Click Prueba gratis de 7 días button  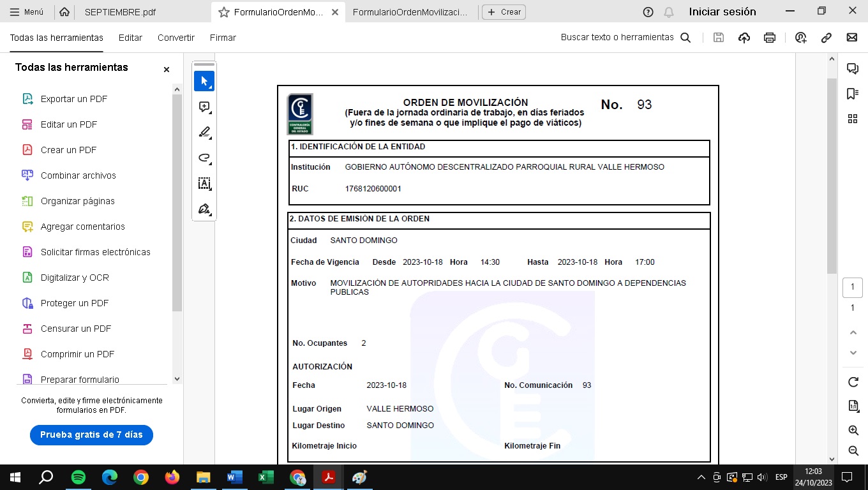tap(91, 434)
